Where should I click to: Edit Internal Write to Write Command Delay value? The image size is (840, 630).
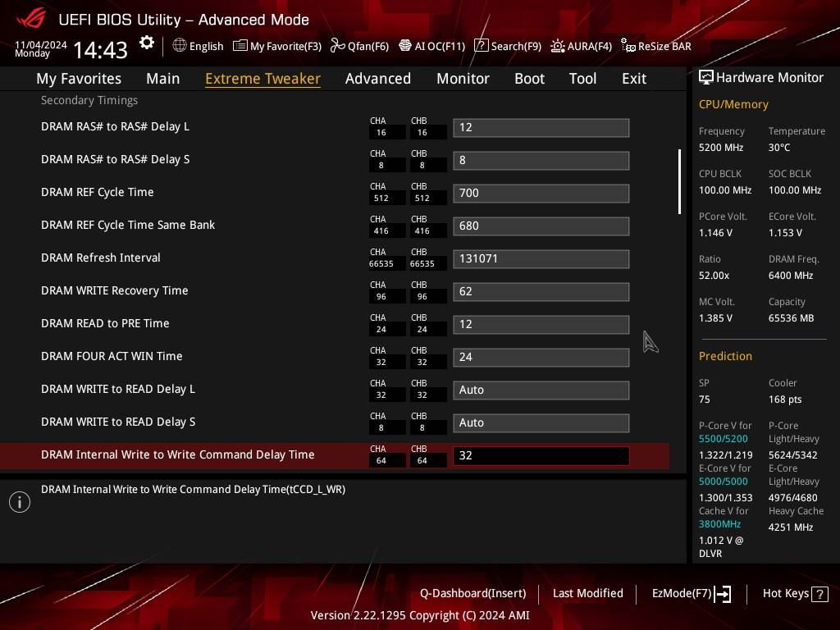[x=541, y=456]
